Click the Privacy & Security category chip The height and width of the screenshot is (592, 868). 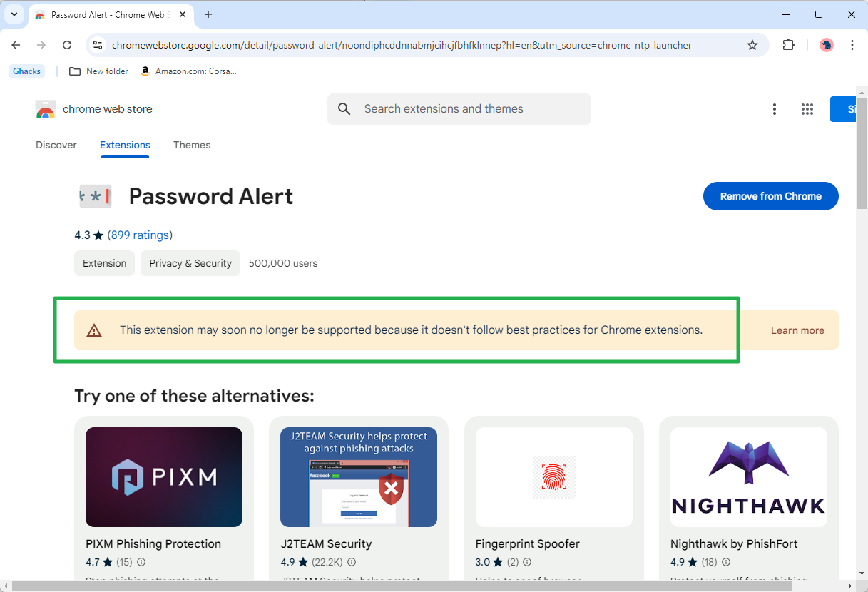(190, 263)
